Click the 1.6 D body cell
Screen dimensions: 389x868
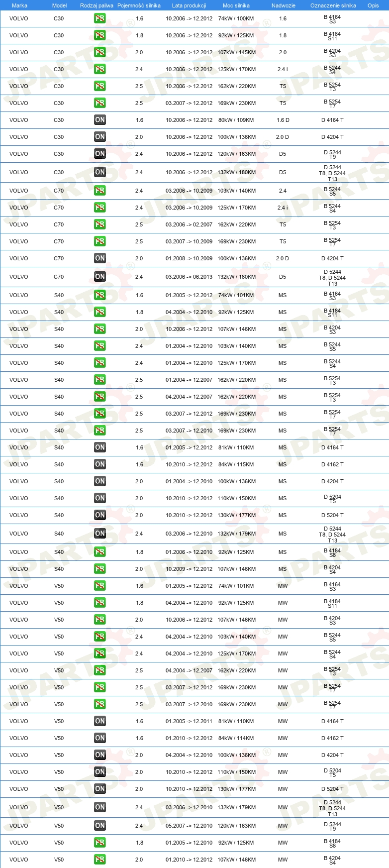(283, 120)
